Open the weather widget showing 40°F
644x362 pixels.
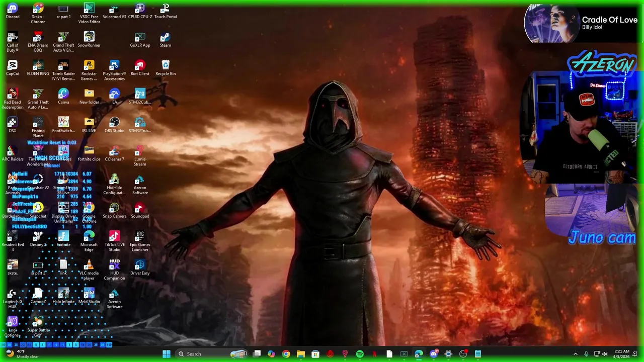[21, 354]
